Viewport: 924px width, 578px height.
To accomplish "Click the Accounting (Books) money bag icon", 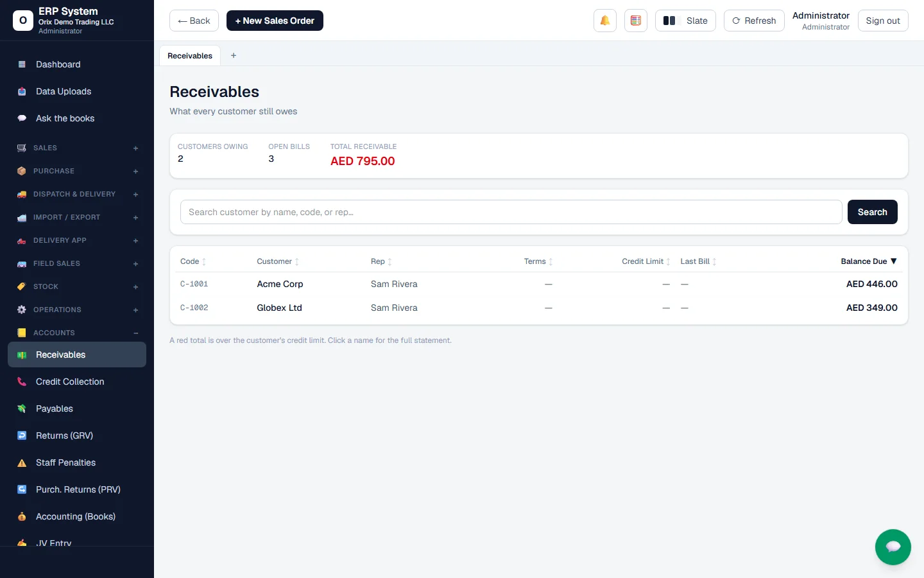I will click(22, 516).
